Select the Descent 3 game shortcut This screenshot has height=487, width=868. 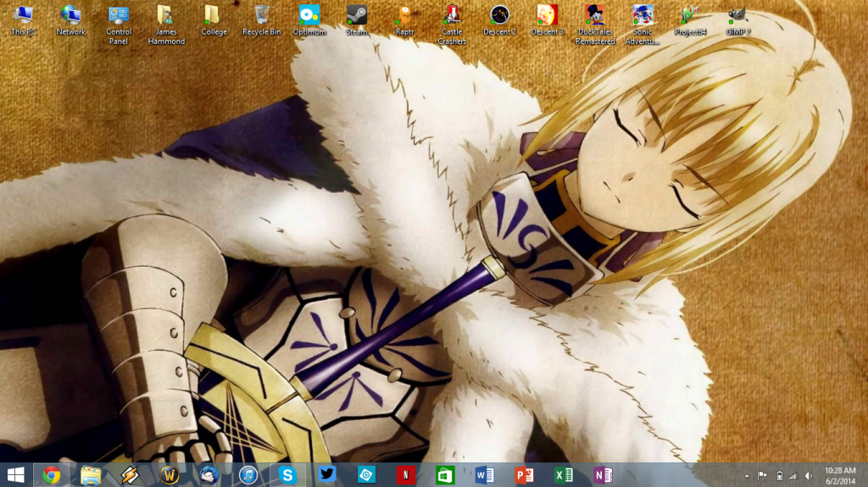[547, 20]
